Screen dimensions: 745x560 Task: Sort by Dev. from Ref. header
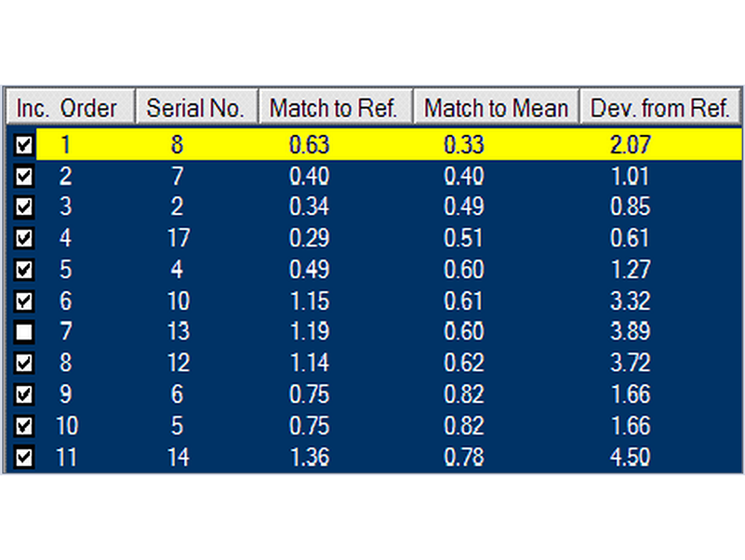pyautogui.click(x=660, y=108)
